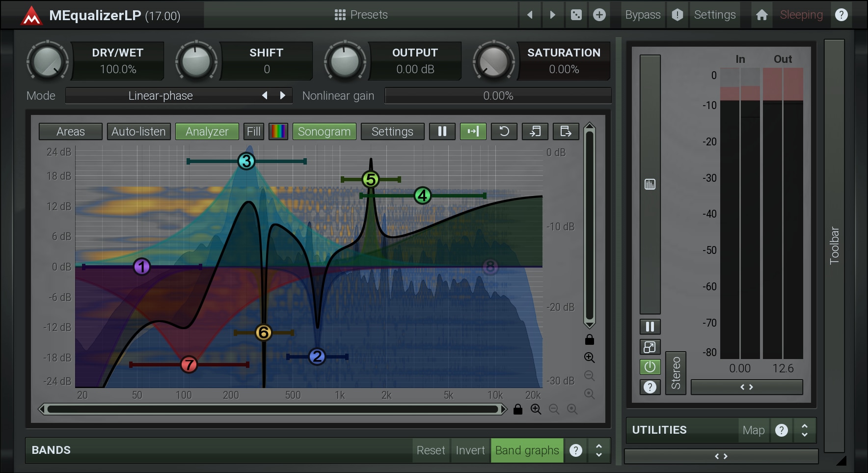
Task: Select band 5 node on EQ graph
Action: pos(371,179)
